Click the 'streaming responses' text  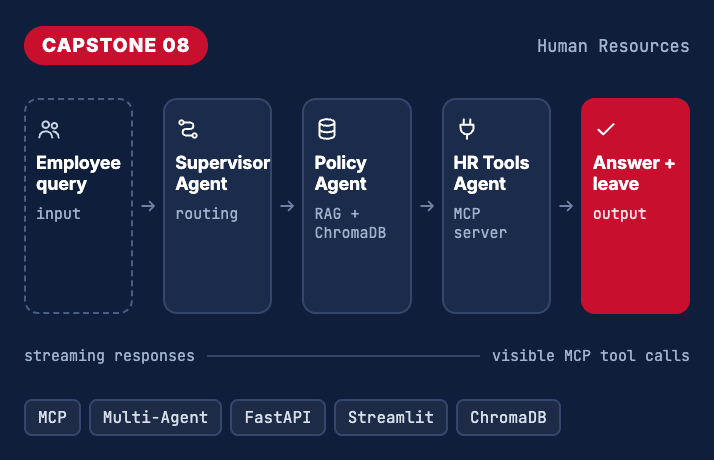109,356
